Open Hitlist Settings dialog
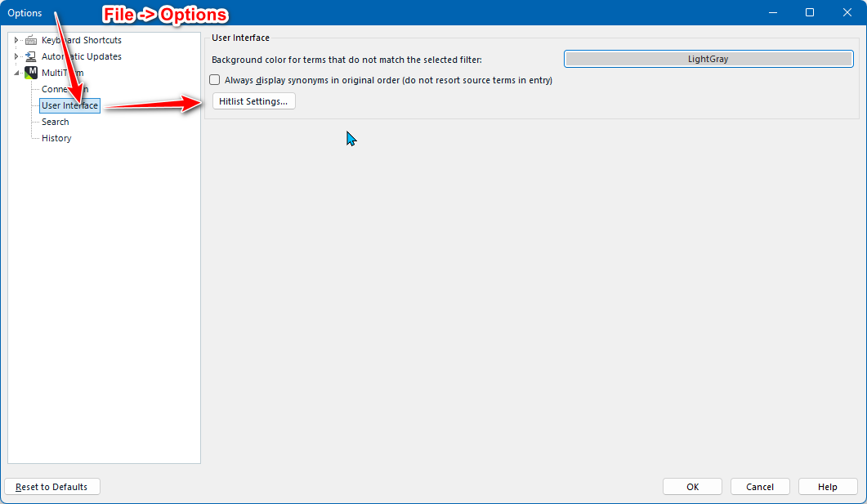This screenshot has width=867, height=504. tap(254, 101)
